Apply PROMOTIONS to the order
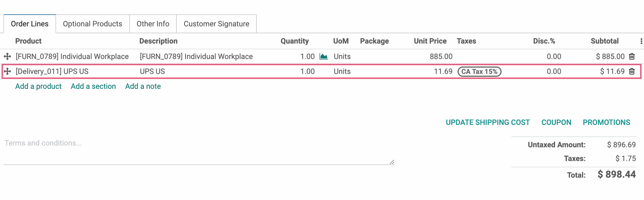 coord(607,122)
